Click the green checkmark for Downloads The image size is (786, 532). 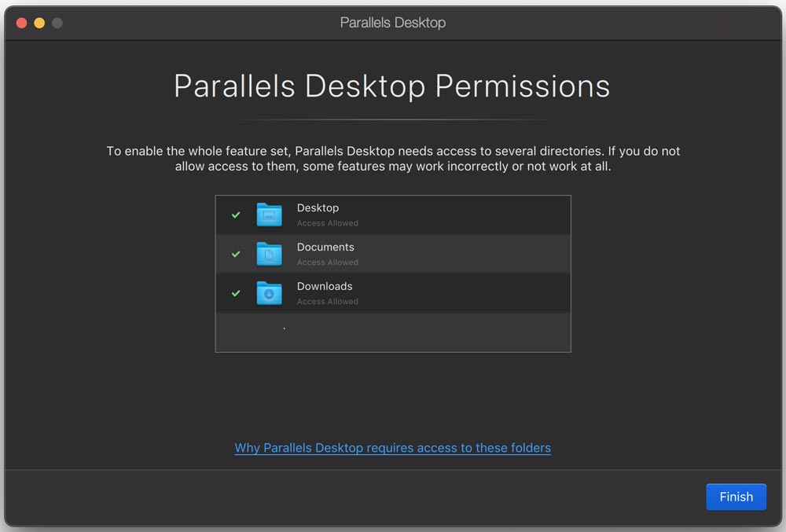coord(235,293)
